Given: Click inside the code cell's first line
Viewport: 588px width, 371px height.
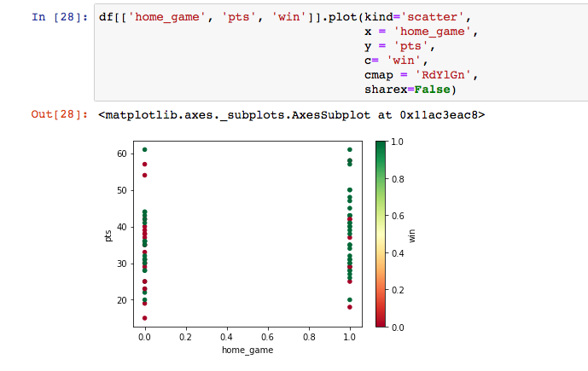Looking at the screenshot, I should pyautogui.click(x=285, y=17).
